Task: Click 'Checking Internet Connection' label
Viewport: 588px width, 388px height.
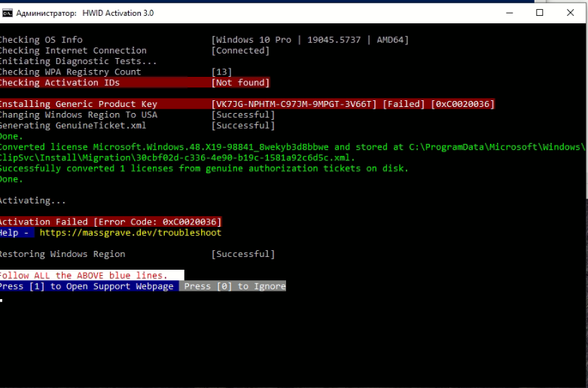Action: pyautogui.click(x=73, y=50)
